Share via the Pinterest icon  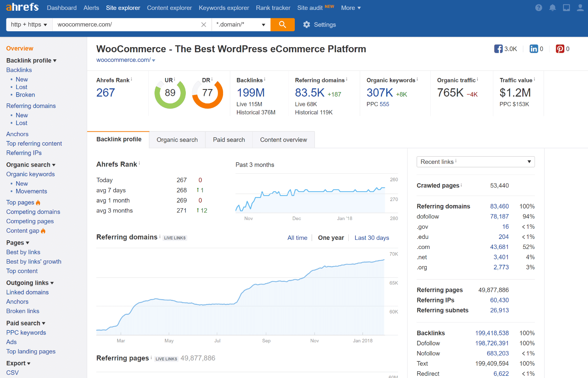(x=560, y=48)
